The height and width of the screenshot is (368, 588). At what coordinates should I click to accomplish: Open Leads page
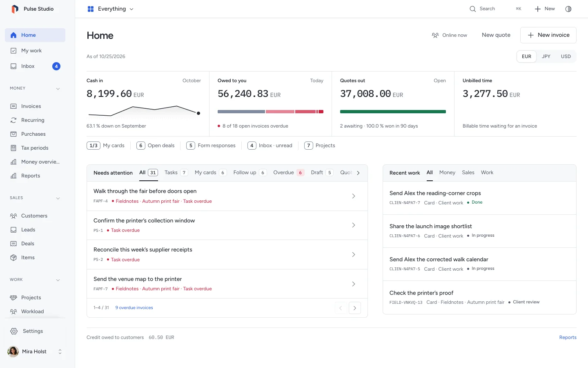pos(35,230)
